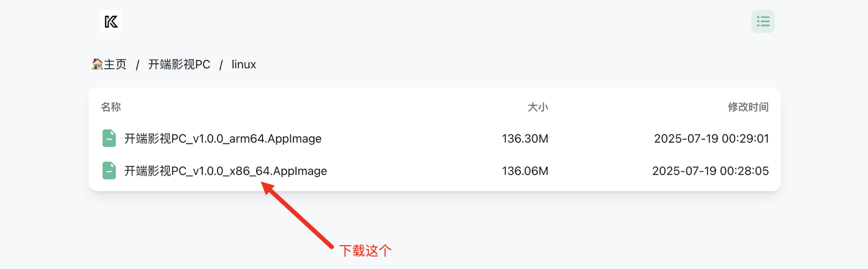This screenshot has height=269, width=868.
Task: Download 开端影视PC_v1.0.0_arm64.AppImage file
Action: pos(223,139)
